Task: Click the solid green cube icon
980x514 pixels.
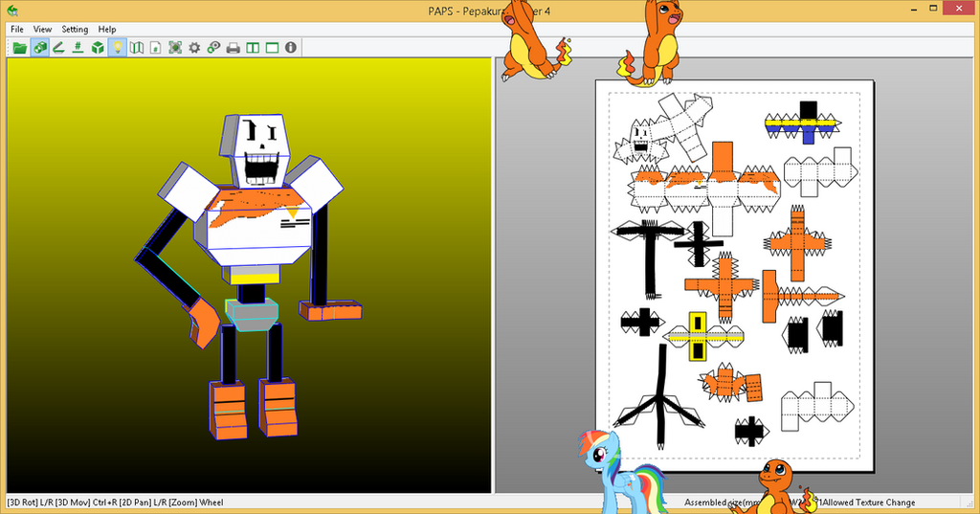Action: click(98, 48)
